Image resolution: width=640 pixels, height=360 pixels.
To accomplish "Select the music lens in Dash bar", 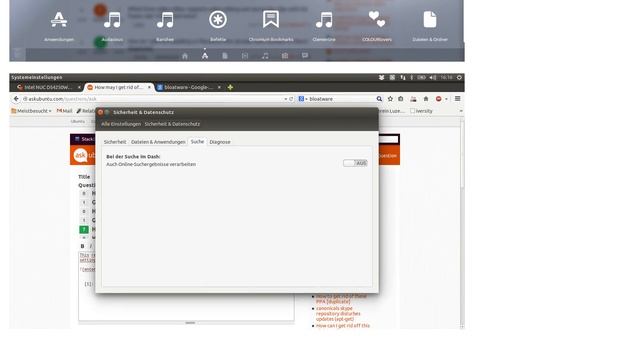I will (265, 56).
